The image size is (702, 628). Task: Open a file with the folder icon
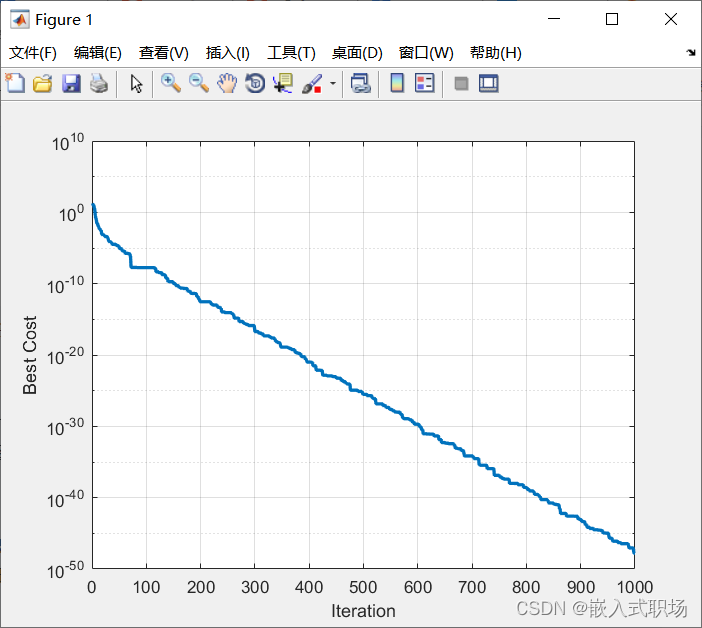point(43,84)
